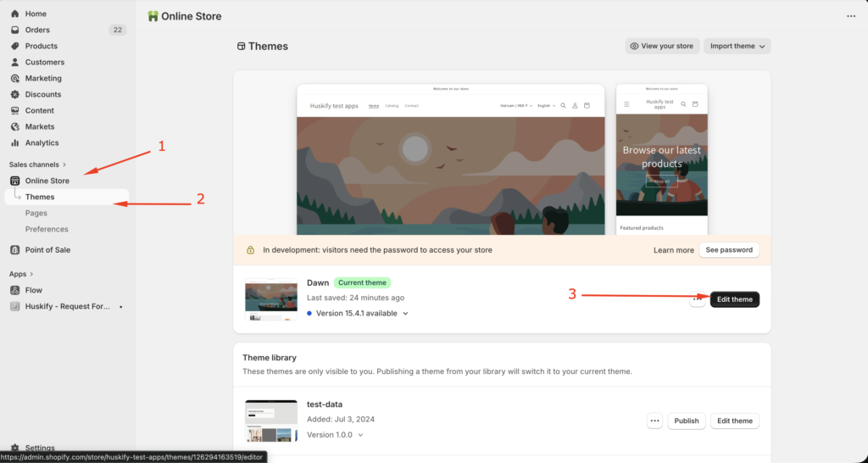Expand the Version 1.0.0 dropdown
The height and width of the screenshot is (463, 868).
pos(361,435)
